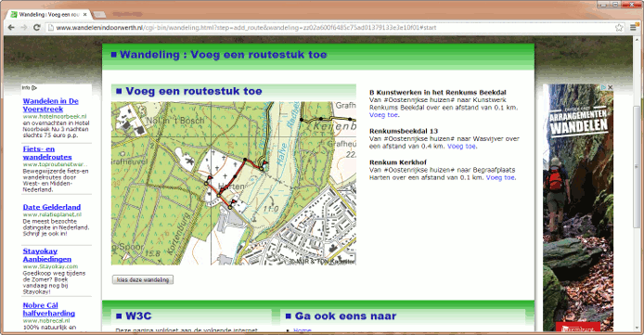
Task: Click the Home link under Ga ook eens naar
Action: point(303,330)
